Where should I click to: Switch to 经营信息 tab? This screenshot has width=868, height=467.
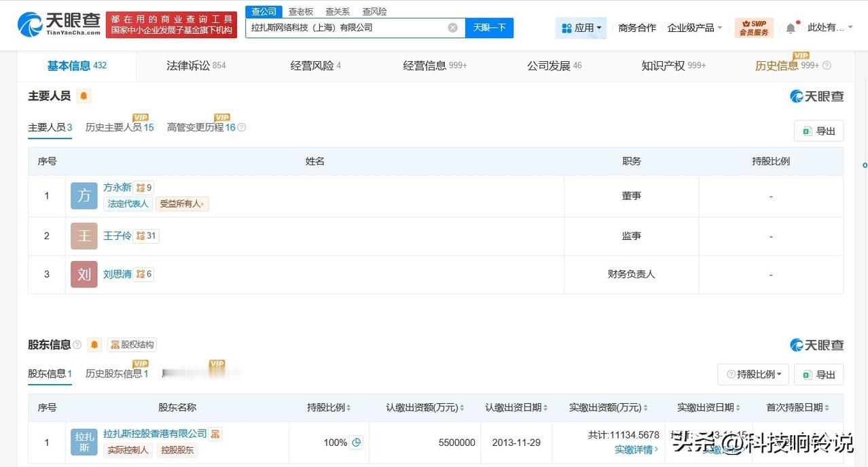[435, 66]
